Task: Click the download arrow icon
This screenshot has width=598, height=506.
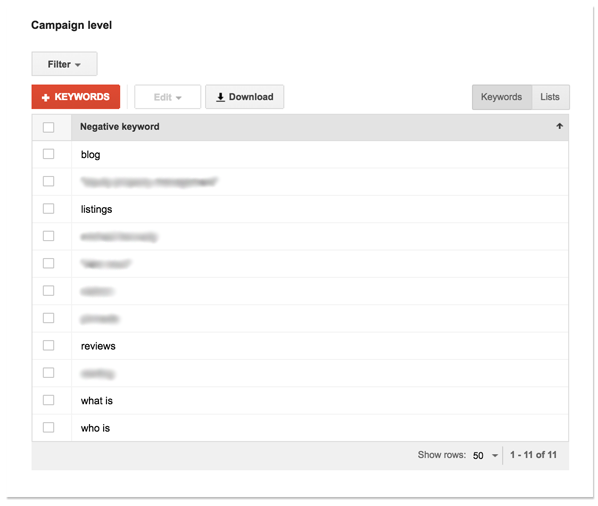Action: 220,97
